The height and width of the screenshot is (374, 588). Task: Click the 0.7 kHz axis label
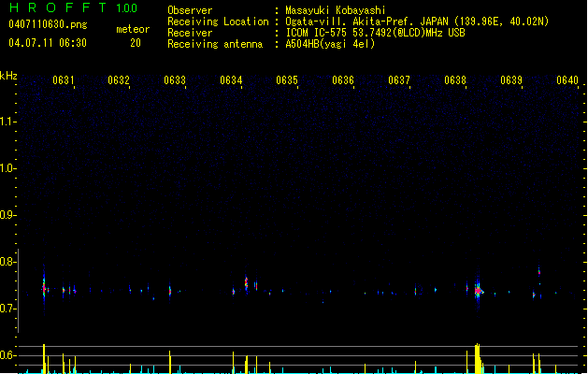7,309
